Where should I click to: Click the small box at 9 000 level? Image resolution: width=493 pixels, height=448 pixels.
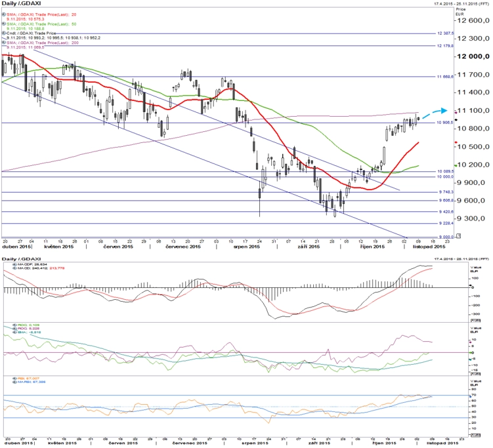[459, 236]
